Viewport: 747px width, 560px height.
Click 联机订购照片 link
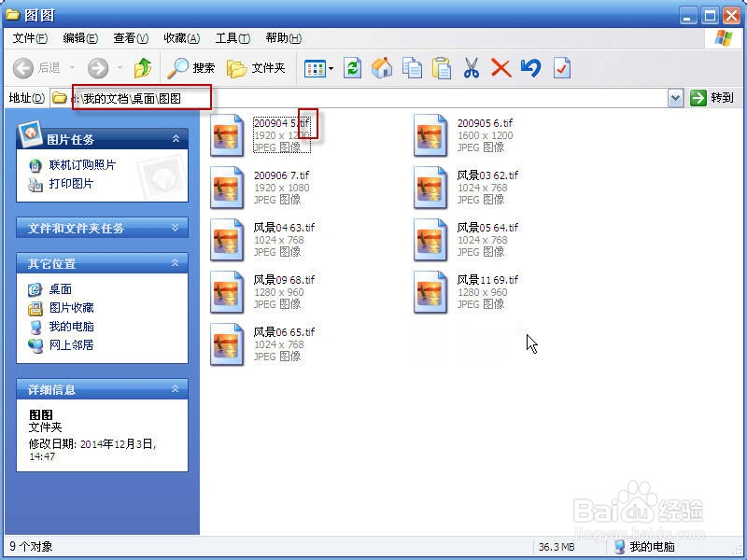pos(82,165)
